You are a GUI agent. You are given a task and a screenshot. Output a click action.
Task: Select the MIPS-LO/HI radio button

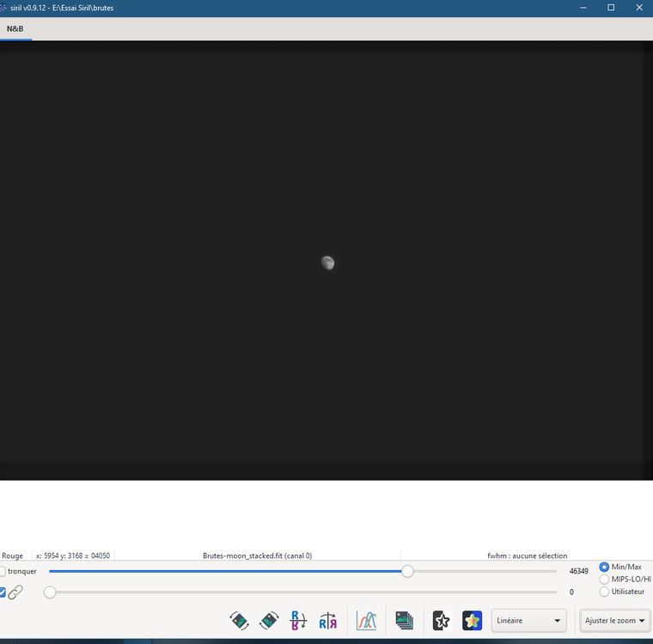[604, 579]
